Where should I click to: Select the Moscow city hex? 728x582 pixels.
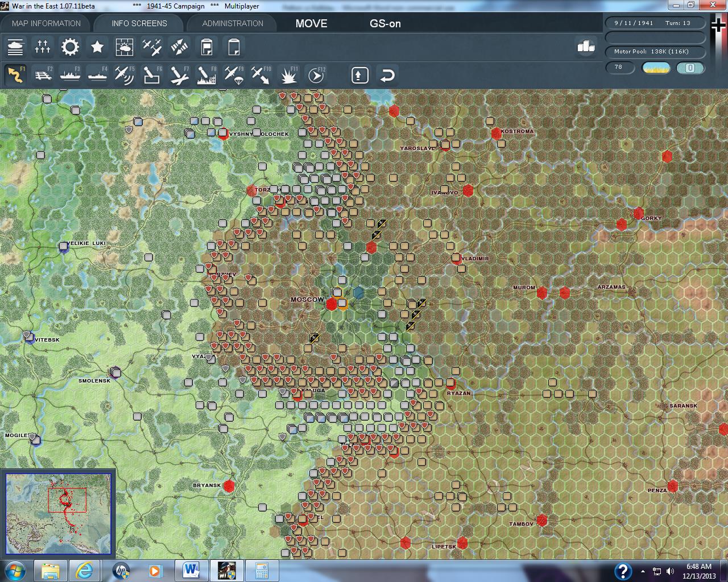click(332, 304)
